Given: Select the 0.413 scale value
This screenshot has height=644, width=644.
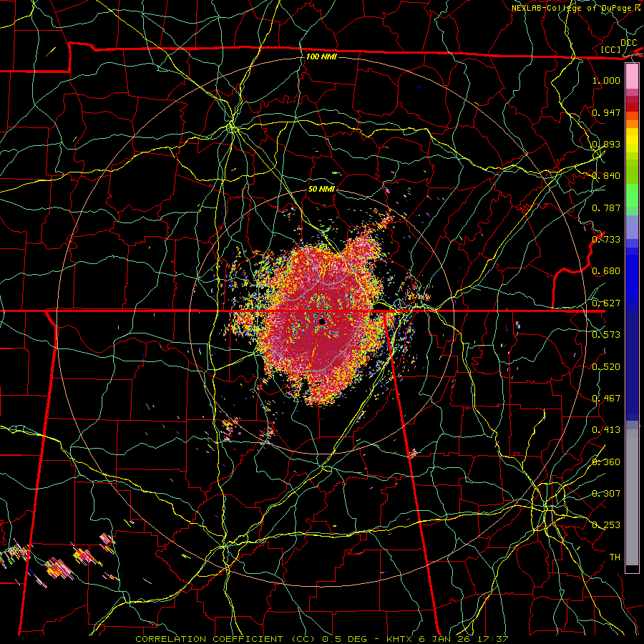Looking at the screenshot, I should (x=606, y=430).
